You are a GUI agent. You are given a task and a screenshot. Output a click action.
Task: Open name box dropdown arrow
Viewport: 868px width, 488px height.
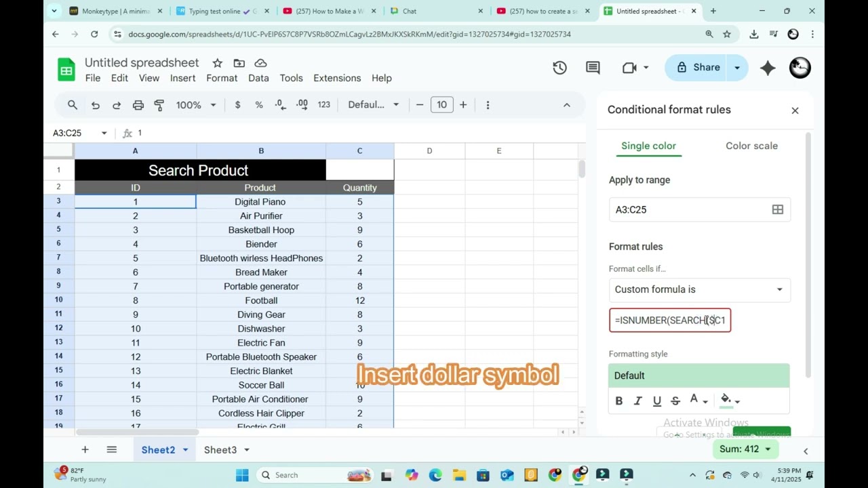[x=104, y=133]
